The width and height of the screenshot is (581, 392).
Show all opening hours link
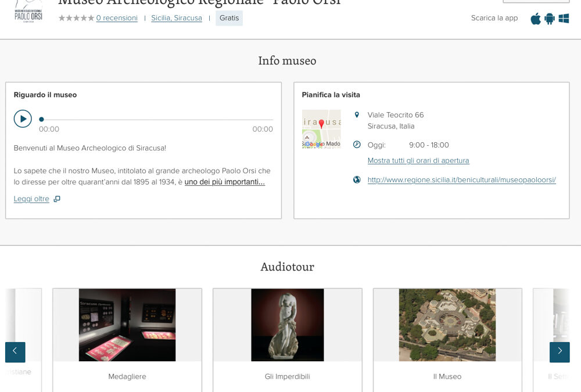[x=418, y=160]
